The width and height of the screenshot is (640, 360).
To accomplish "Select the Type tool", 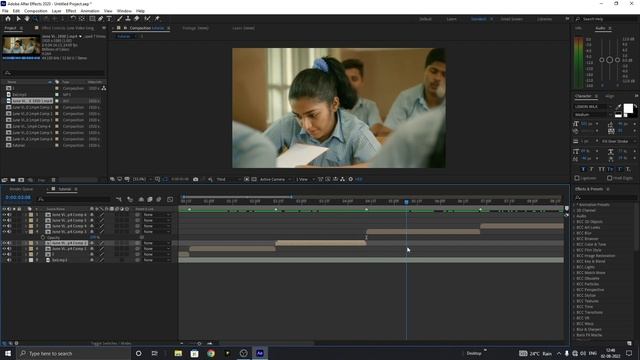I will pyautogui.click(x=109, y=19).
